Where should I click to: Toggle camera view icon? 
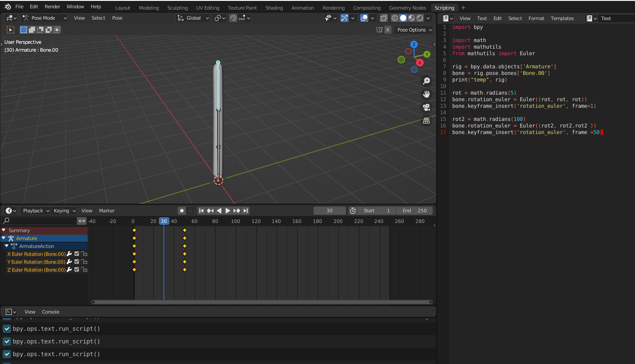click(x=426, y=107)
